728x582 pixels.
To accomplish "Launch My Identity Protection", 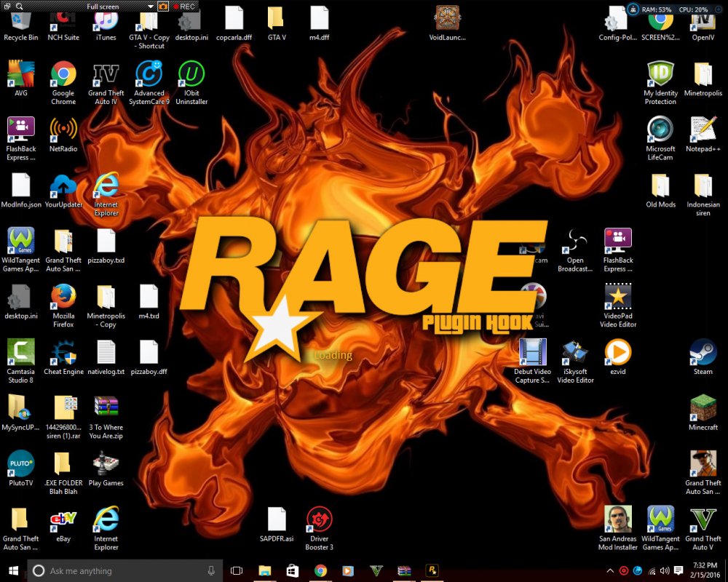I will [x=660, y=83].
